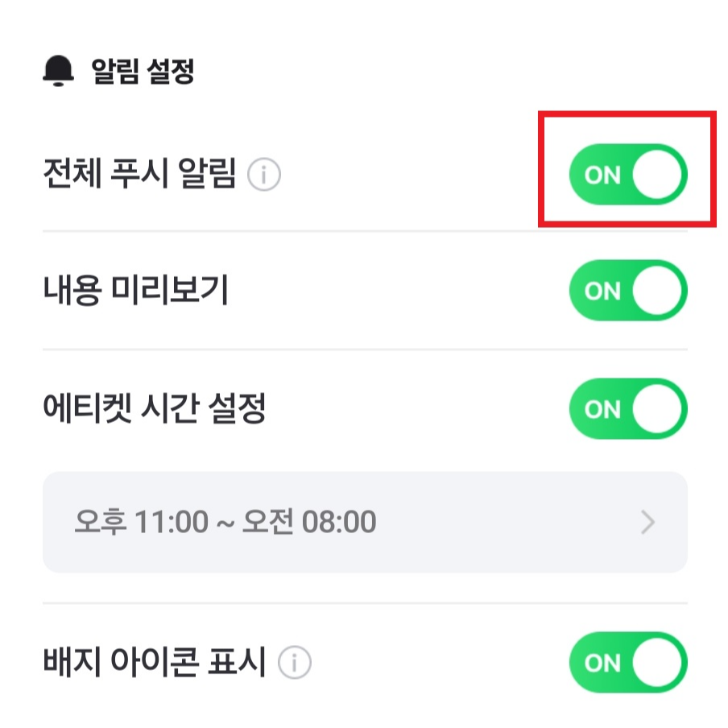728x728 pixels.
Task: Disable the 내용 미리보기 switch
Action: [x=629, y=292]
